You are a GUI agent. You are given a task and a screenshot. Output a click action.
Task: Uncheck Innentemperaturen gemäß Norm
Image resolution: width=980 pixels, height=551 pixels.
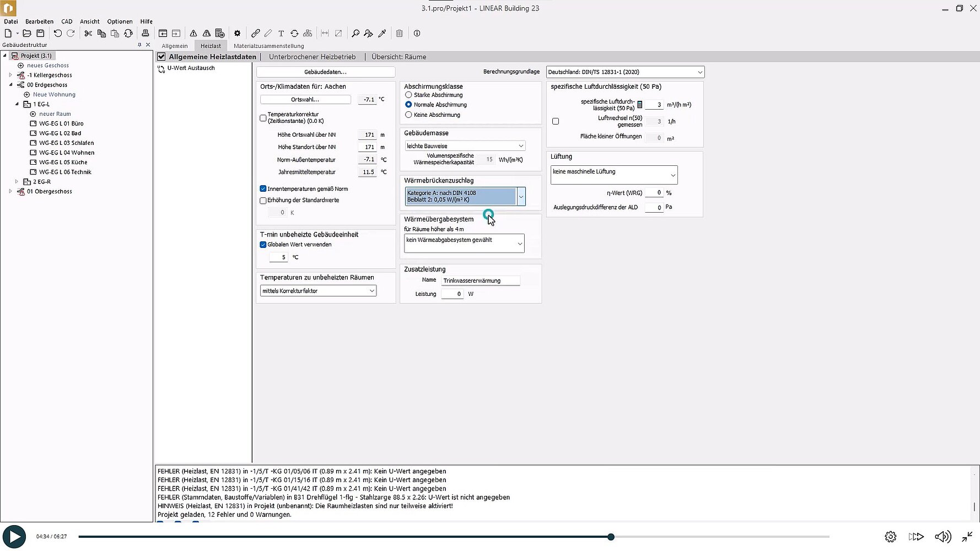click(263, 189)
